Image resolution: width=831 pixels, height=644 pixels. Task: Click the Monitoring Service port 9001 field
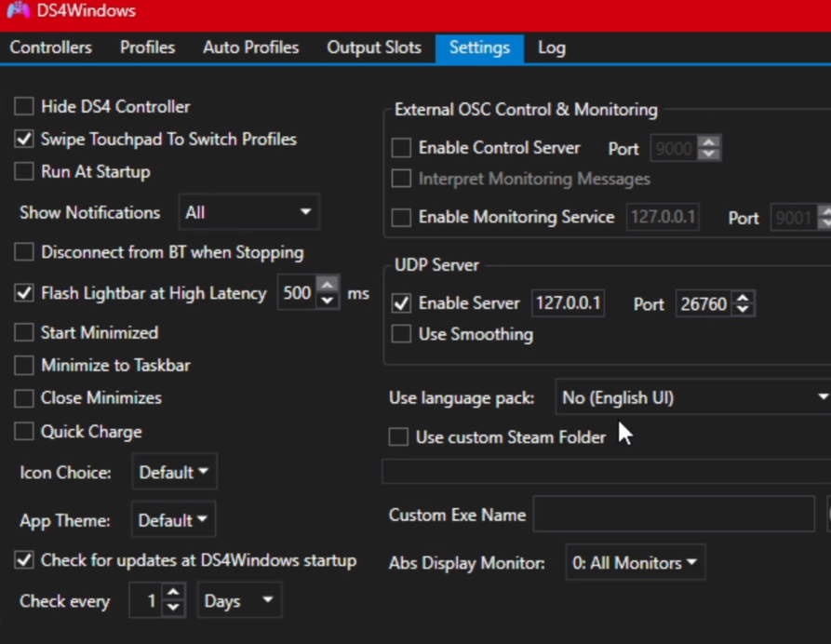point(794,218)
